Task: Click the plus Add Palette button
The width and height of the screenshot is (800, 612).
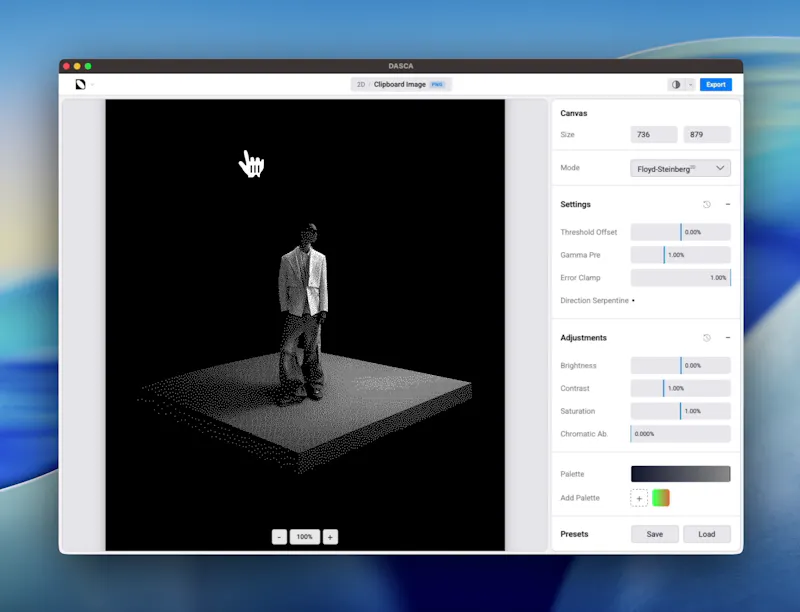Action: (x=639, y=498)
